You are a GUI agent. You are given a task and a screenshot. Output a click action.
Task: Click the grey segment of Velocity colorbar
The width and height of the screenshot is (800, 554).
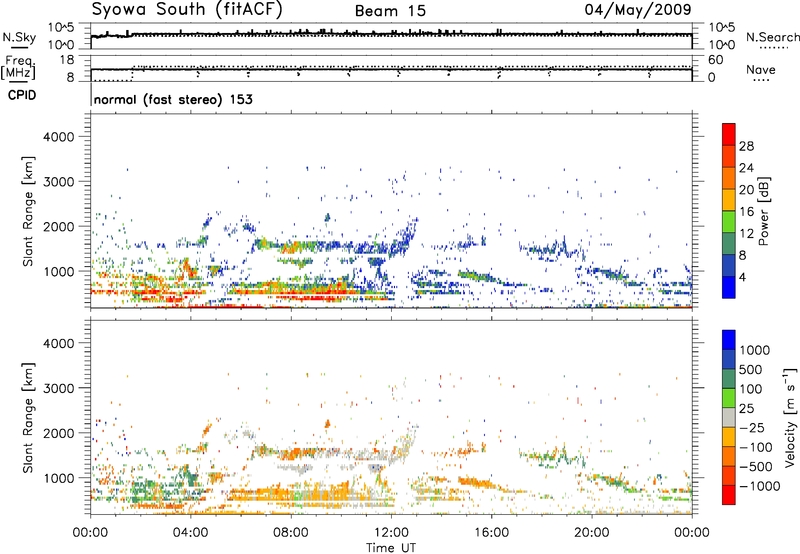tap(729, 417)
